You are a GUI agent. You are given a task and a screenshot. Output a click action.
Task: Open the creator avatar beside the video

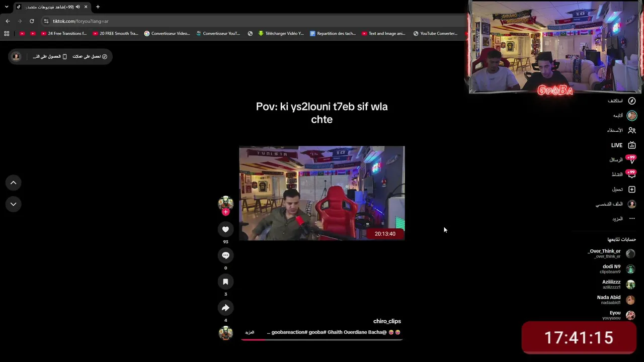[x=225, y=203]
